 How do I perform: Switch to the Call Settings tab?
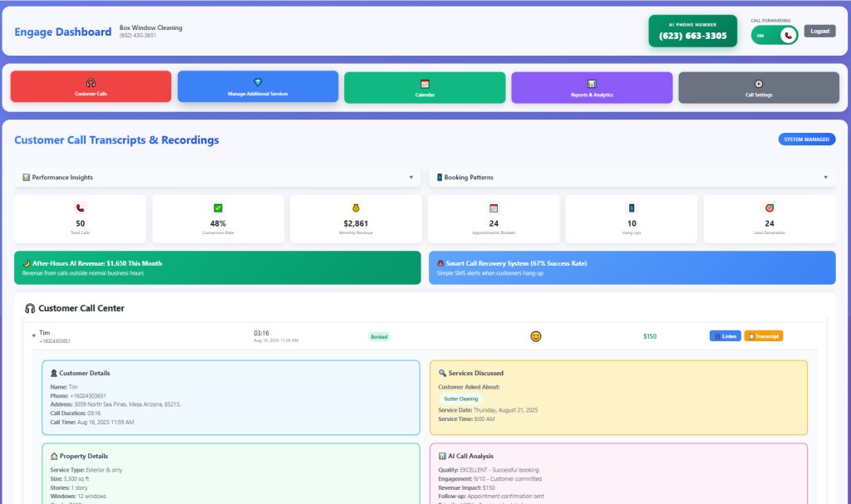tap(759, 87)
